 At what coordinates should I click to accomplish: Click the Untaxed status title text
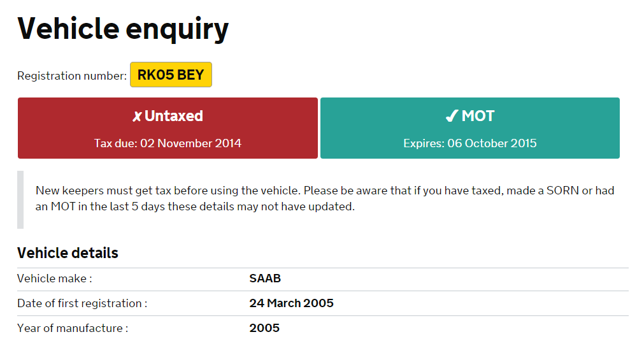click(174, 116)
